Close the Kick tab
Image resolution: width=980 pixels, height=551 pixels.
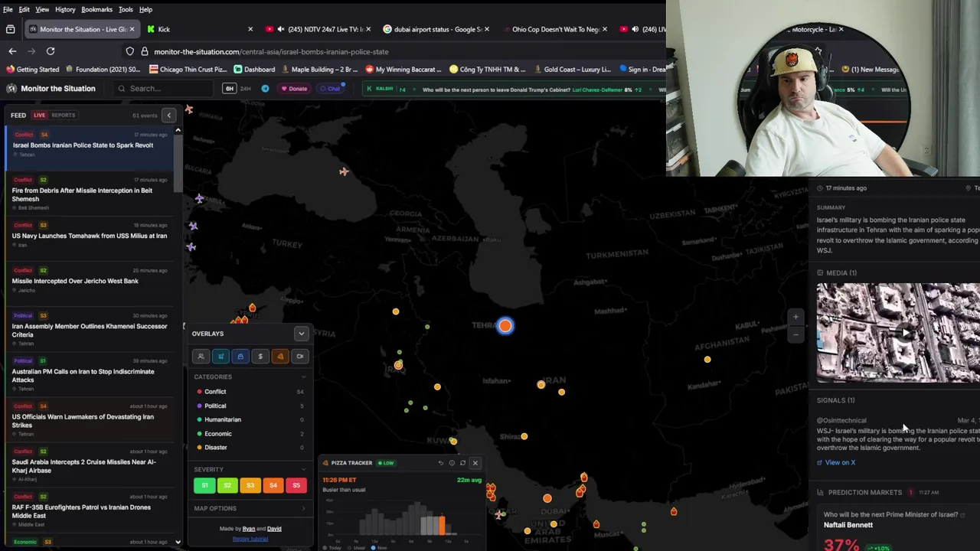(x=250, y=29)
